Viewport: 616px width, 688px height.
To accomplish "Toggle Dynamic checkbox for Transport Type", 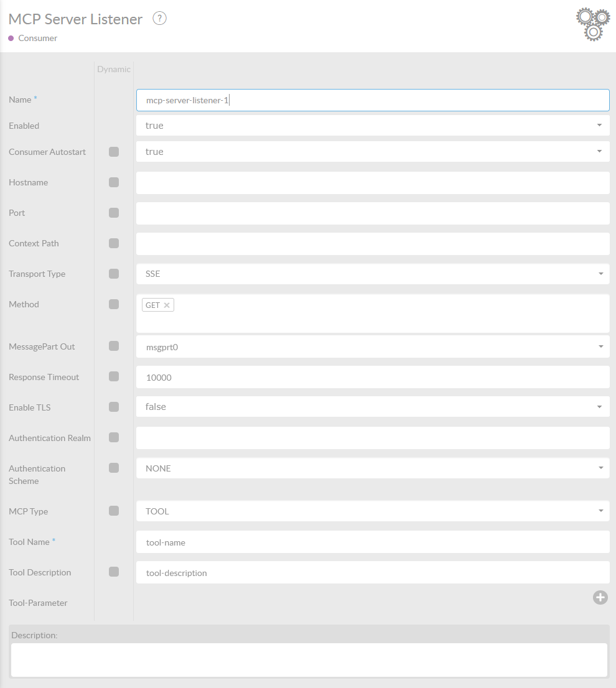I will pyautogui.click(x=114, y=274).
